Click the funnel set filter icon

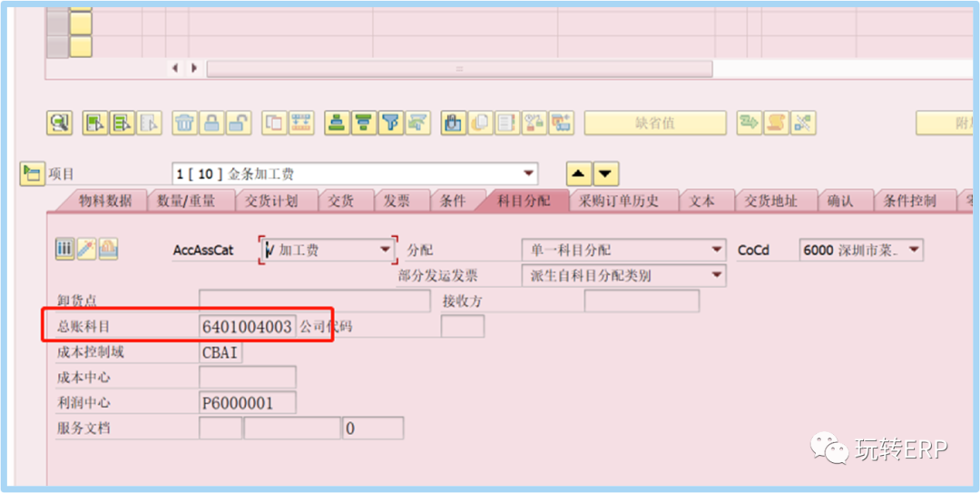point(391,123)
